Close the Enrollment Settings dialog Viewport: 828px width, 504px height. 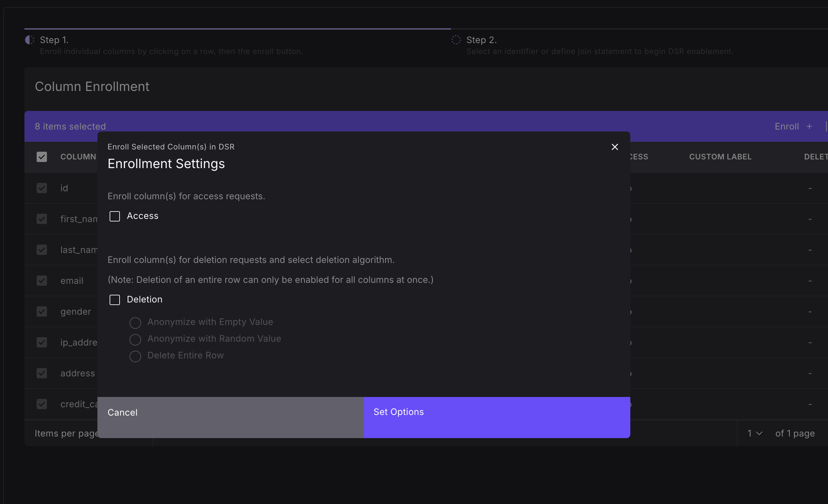tap(614, 147)
